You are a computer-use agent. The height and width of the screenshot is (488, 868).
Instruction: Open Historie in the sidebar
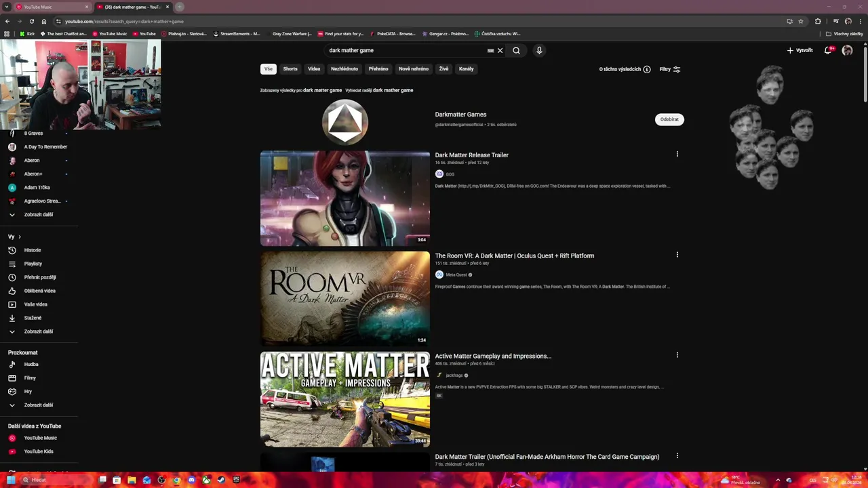(33, 250)
